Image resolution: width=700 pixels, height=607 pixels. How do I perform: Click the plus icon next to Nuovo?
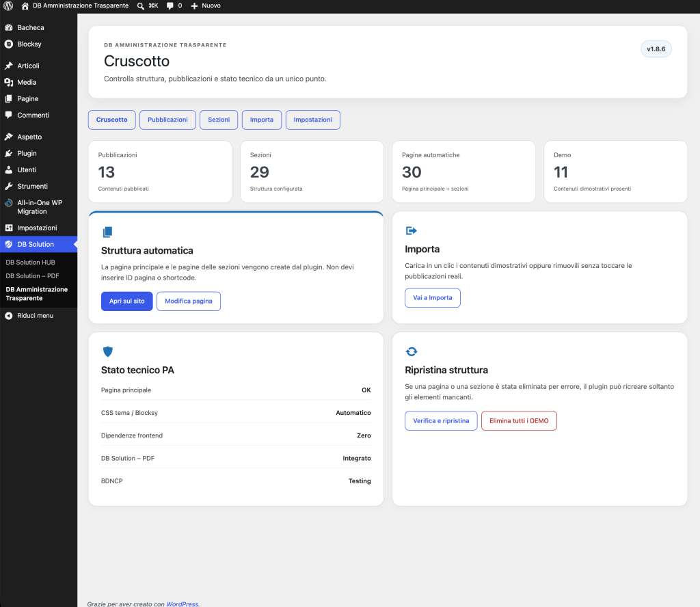pyautogui.click(x=194, y=5)
